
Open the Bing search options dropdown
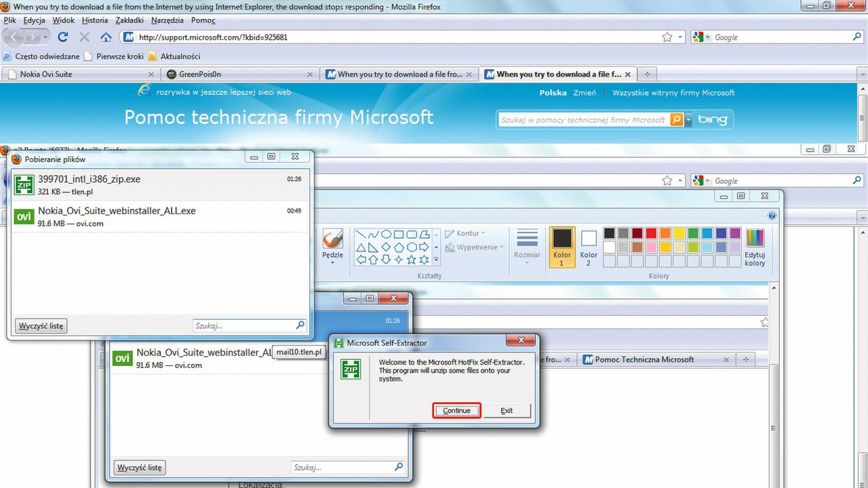coord(688,120)
